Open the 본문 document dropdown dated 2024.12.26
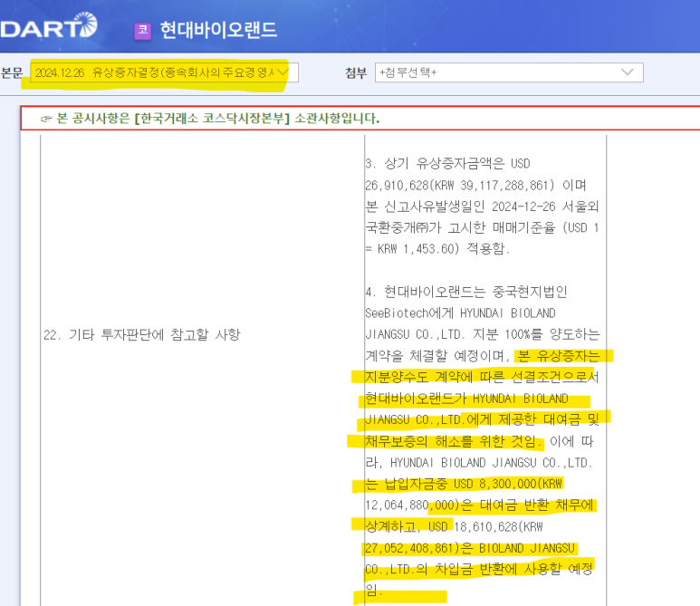Screen dimensions: 700x606 [x=164, y=72]
